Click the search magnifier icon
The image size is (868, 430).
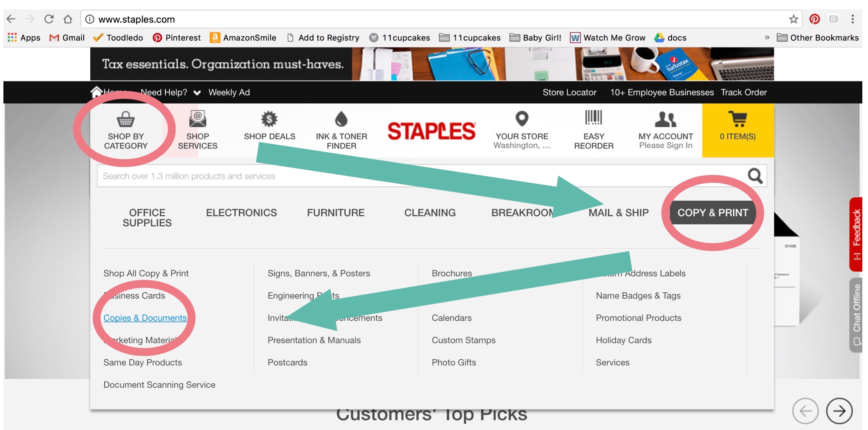755,176
